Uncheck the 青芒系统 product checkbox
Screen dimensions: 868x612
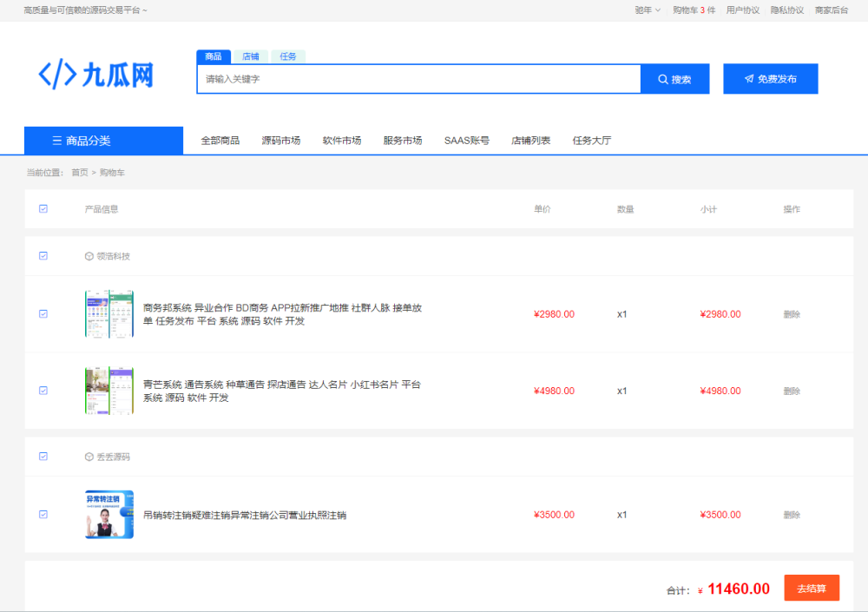click(x=43, y=391)
